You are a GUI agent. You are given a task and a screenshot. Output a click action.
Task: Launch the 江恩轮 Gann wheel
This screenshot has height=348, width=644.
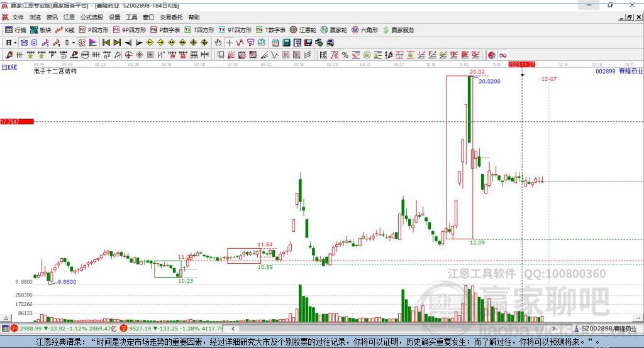click(x=303, y=30)
